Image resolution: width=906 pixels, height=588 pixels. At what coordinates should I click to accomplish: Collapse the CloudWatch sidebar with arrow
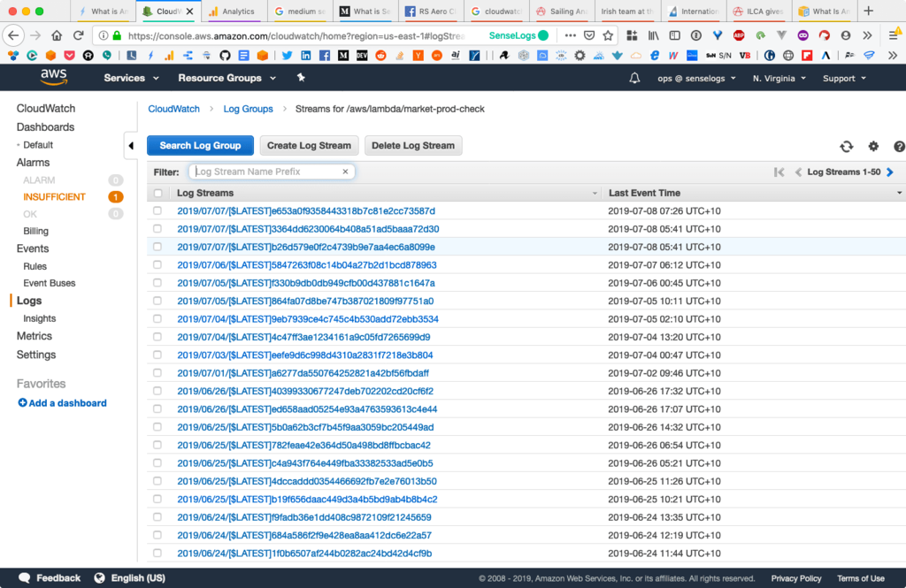pyautogui.click(x=131, y=146)
